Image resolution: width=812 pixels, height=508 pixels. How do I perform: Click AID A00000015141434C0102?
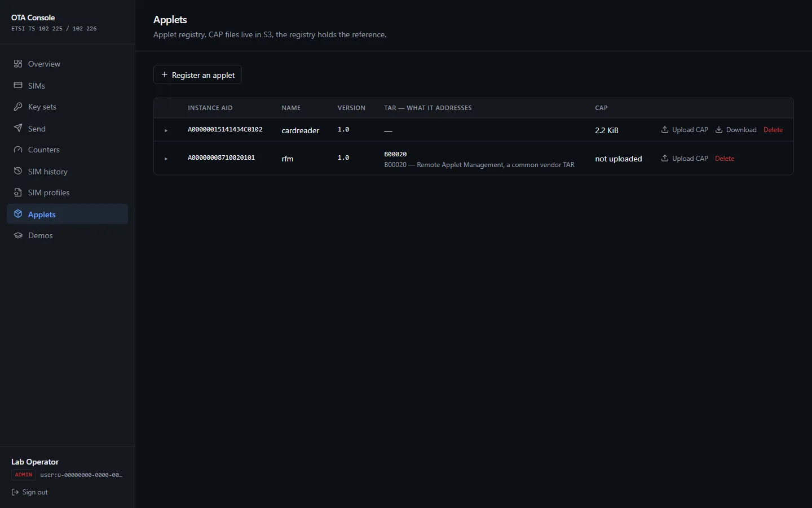(x=225, y=129)
